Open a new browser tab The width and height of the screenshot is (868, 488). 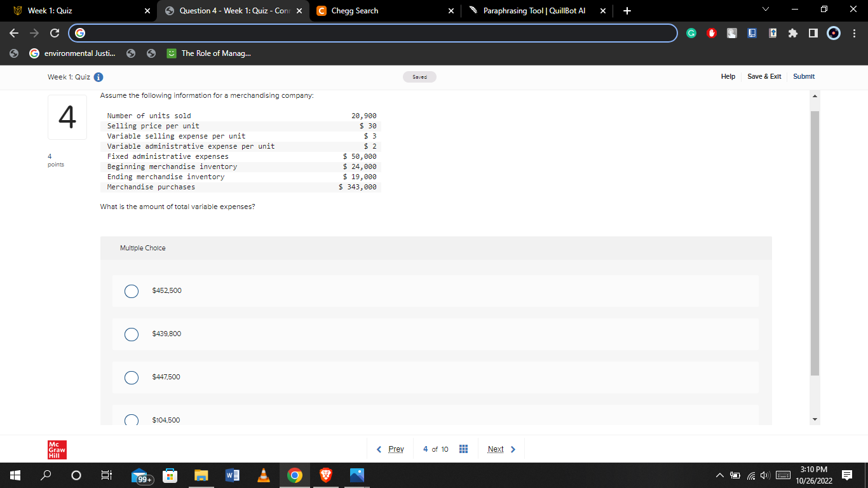pos(627,11)
